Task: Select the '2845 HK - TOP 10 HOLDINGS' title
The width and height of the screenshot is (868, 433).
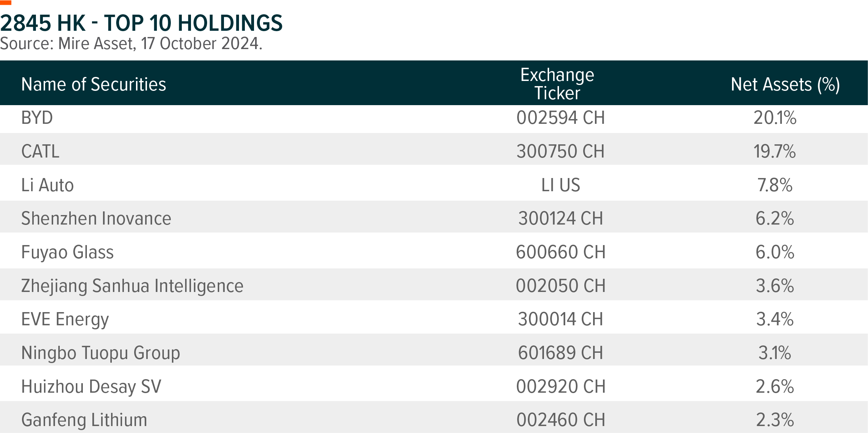Action: [141, 23]
